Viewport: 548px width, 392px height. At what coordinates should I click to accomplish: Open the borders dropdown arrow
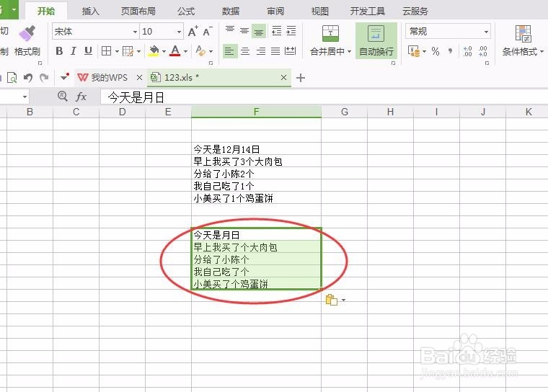[x=117, y=52]
